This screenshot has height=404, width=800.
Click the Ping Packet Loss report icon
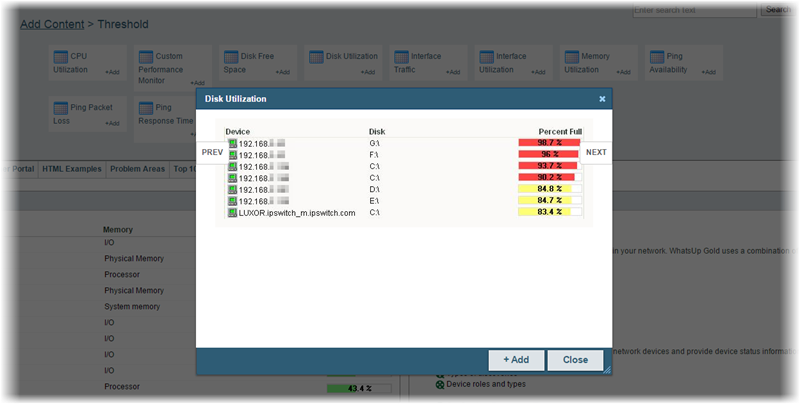[61, 108]
